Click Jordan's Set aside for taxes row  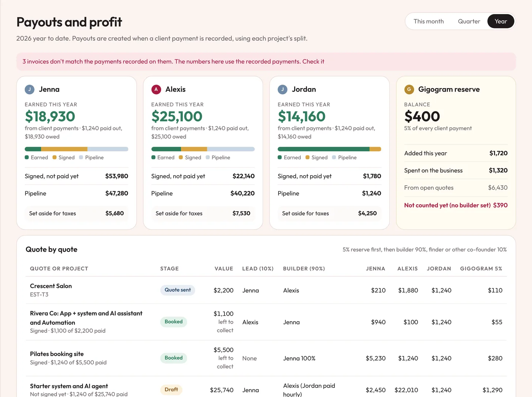click(x=329, y=214)
